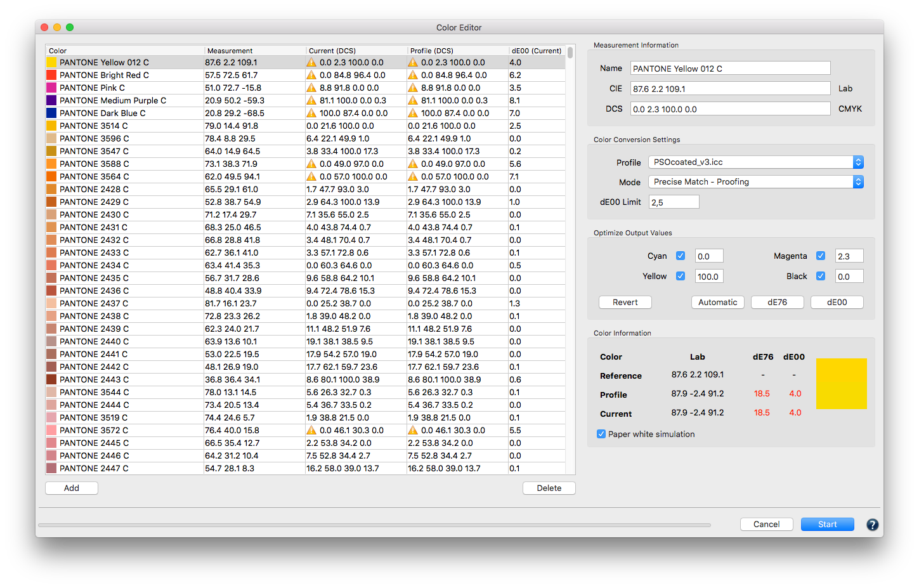Click warning icon in PANTONE Bright Red C Profile column
This screenshot has height=588, width=919.
pyautogui.click(x=413, y=75)
